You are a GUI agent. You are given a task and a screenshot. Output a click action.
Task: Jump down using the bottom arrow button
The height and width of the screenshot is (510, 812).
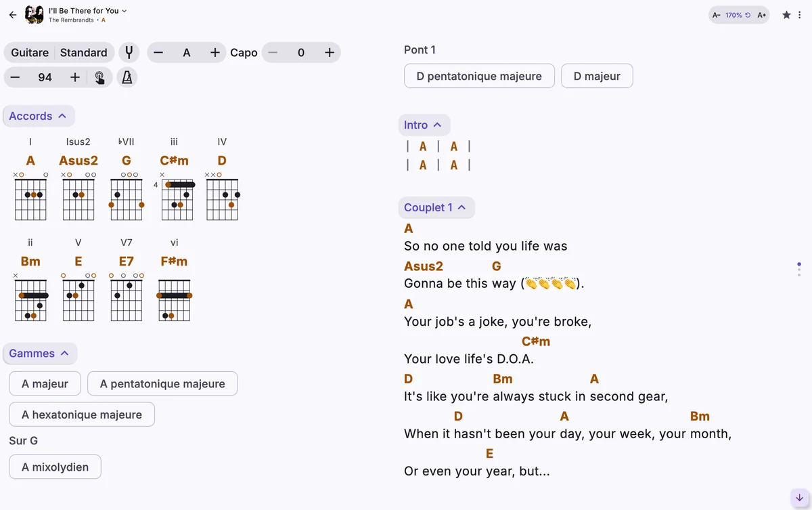[799, 498]
